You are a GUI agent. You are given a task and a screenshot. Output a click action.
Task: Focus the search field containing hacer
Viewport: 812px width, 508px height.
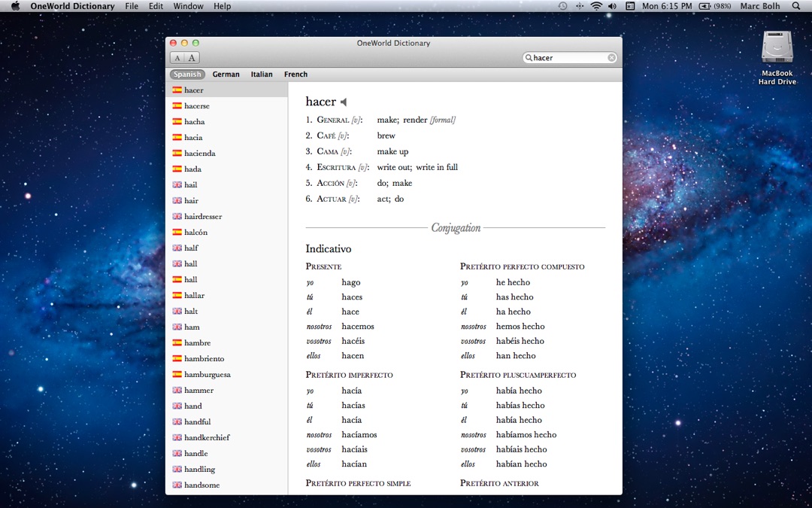[x=570, y=57]
